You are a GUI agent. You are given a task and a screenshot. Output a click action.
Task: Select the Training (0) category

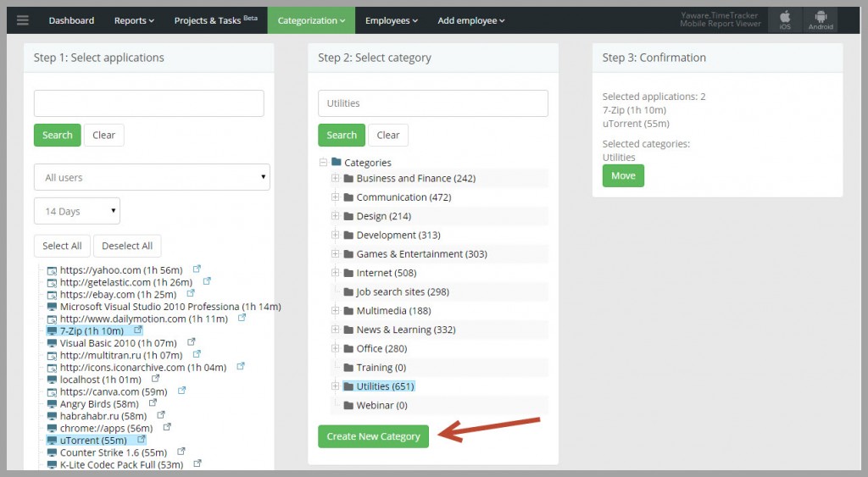[x=381, y=368]
